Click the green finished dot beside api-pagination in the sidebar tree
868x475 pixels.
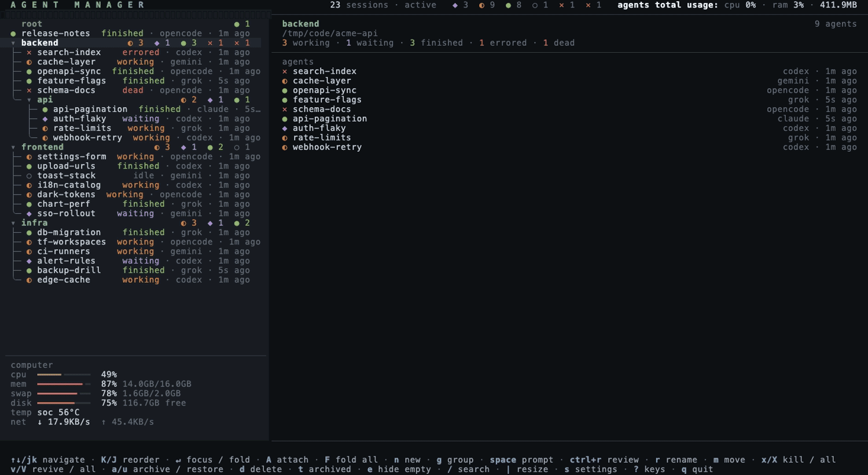[45, 109]
